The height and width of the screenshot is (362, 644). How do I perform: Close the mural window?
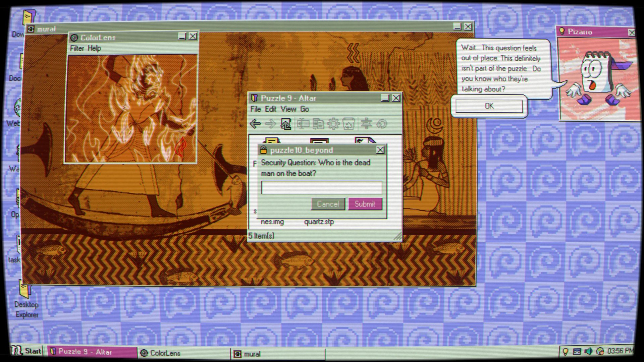click(468, 26)
